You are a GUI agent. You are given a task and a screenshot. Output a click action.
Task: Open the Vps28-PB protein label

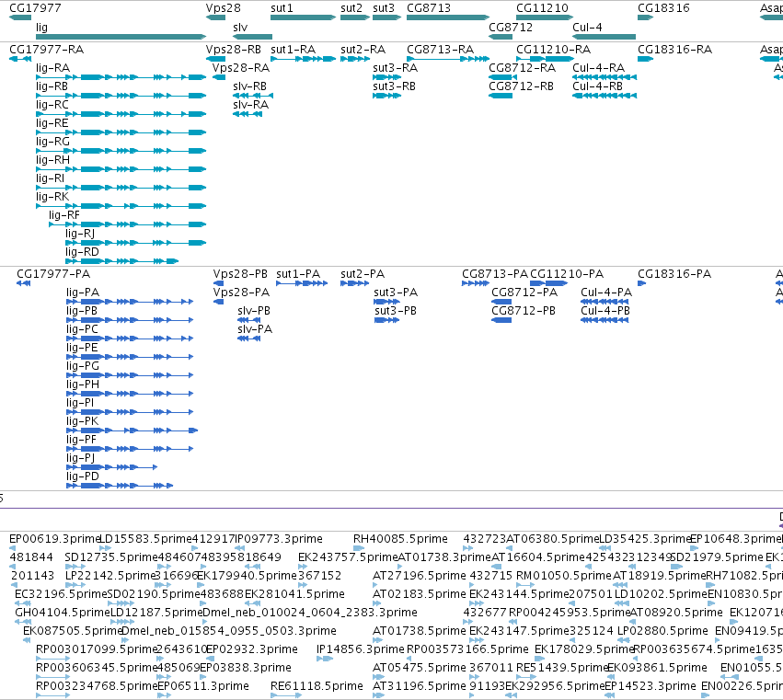pyautogui.click(x=240, y=274)
